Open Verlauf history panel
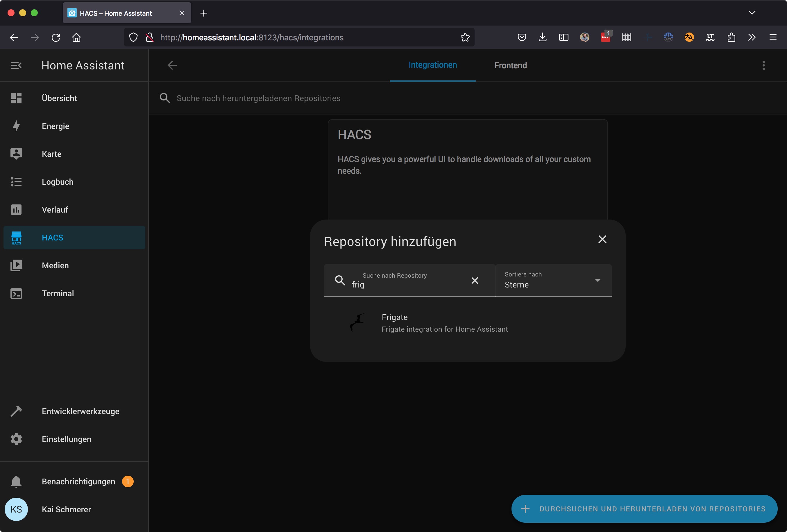The image size is (787, 532). click(x=55, y=210)
